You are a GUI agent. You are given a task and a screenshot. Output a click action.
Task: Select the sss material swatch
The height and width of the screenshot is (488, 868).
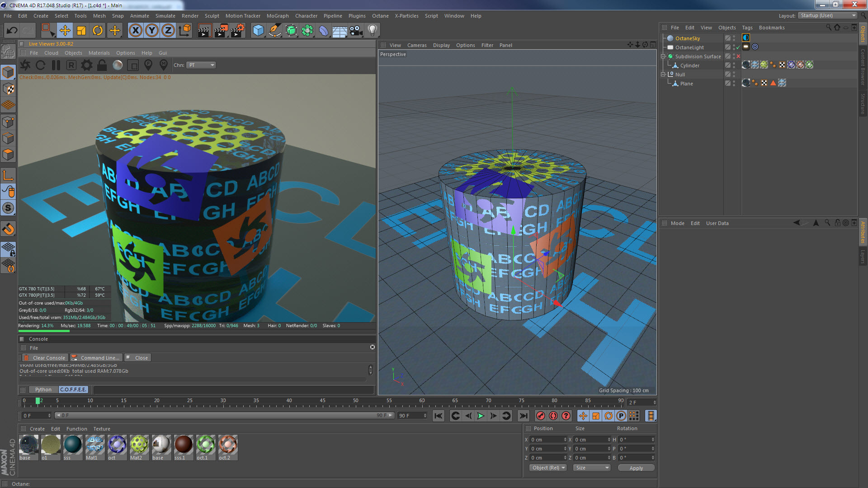pyautogui.click(x=73, y=445)
